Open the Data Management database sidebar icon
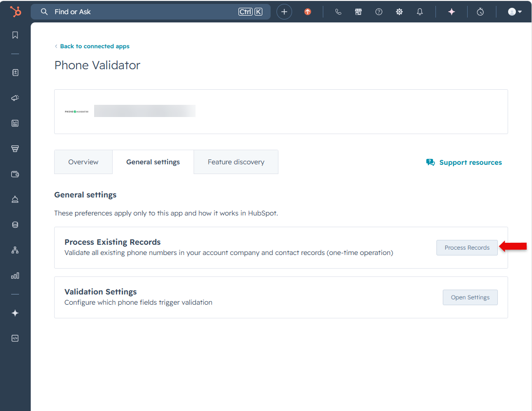The height and width of the screenshot is (411, 532). tap(15, 225)
